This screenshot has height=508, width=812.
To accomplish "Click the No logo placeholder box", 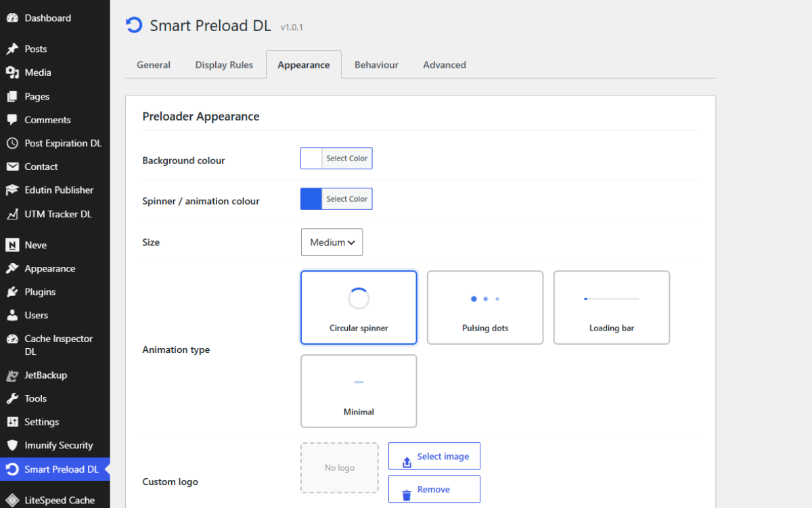I will pos(340,467).
